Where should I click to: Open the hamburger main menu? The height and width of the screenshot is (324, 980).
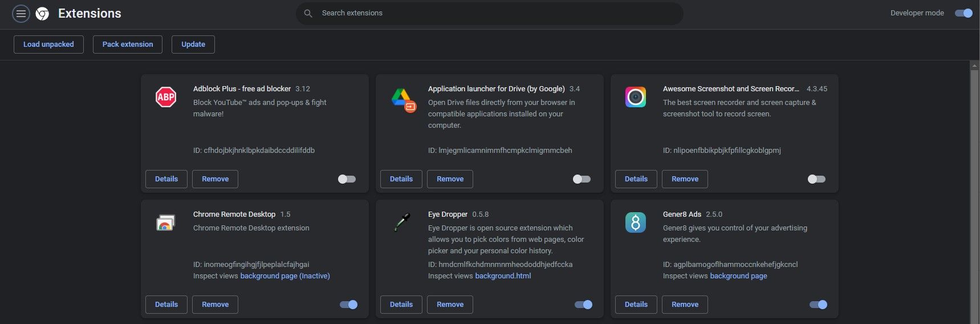21,13
